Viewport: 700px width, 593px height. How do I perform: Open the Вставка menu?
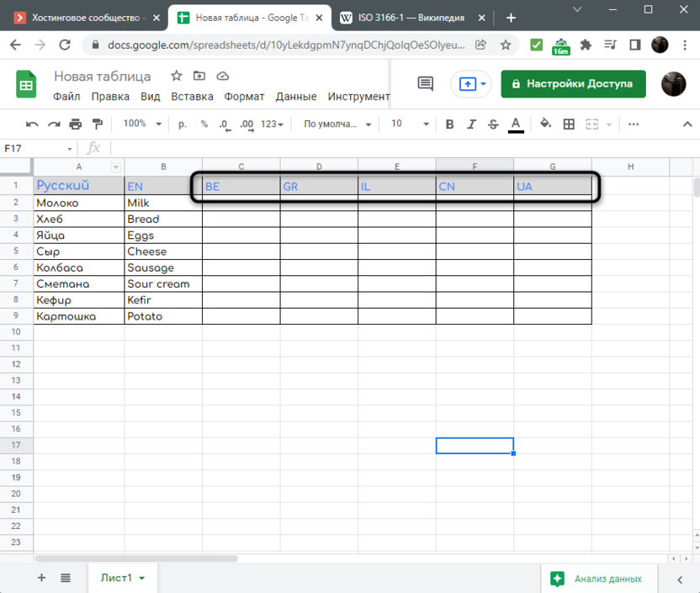[x=192, y=97]
